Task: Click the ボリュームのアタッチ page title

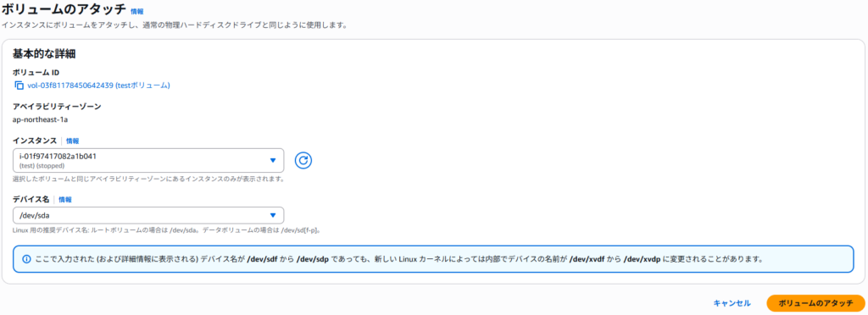Action: coord(63,9)
